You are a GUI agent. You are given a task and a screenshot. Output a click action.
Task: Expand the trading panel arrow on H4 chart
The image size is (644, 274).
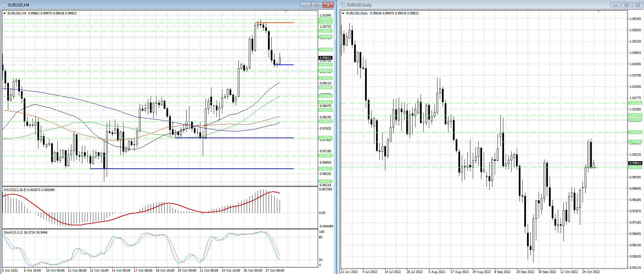coord(5,13)
